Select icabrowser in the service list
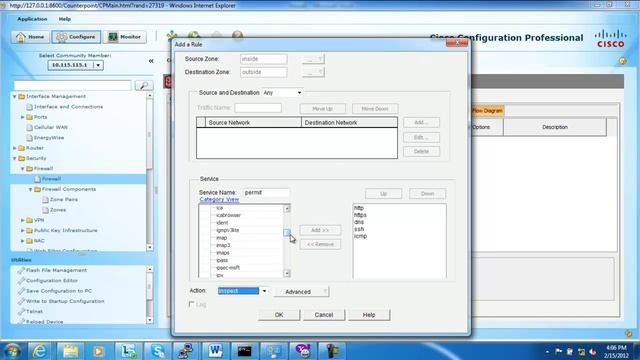Screen dimensions: 640x360 pos(229,215)
